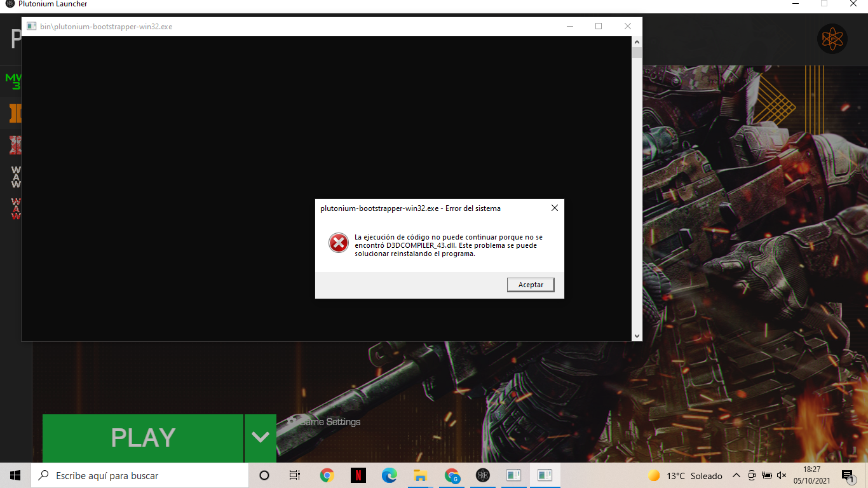868x488 pixels.
Task: Click the Meet Now tray icon
Action: click(752, 475)
